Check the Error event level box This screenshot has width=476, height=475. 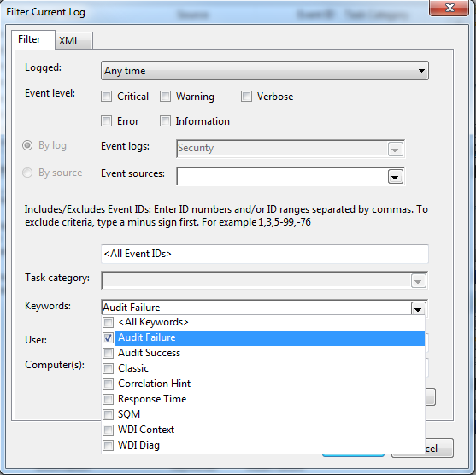pyautogui.click(x=106, y=121)
